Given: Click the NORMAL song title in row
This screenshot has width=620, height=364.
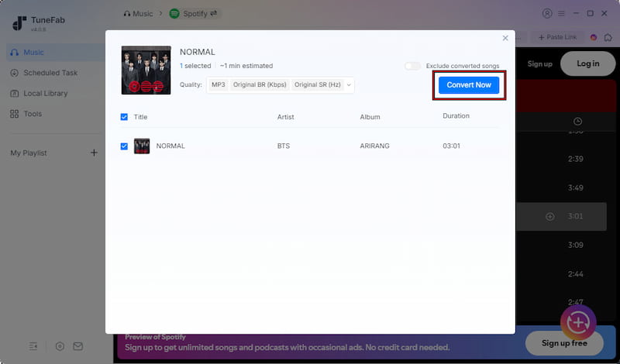Looking at the screenshot, I should (x=170, y=146).
